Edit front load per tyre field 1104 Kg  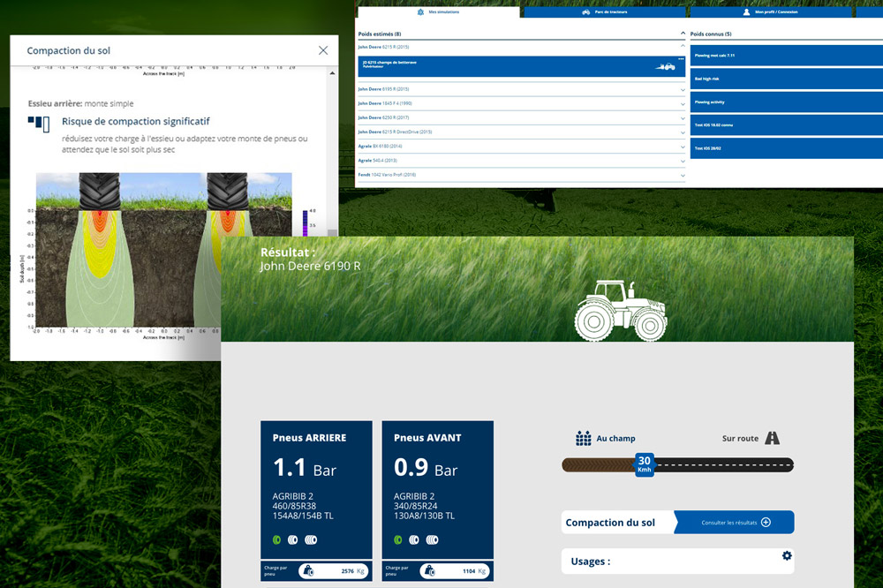[x=455, y=571]
